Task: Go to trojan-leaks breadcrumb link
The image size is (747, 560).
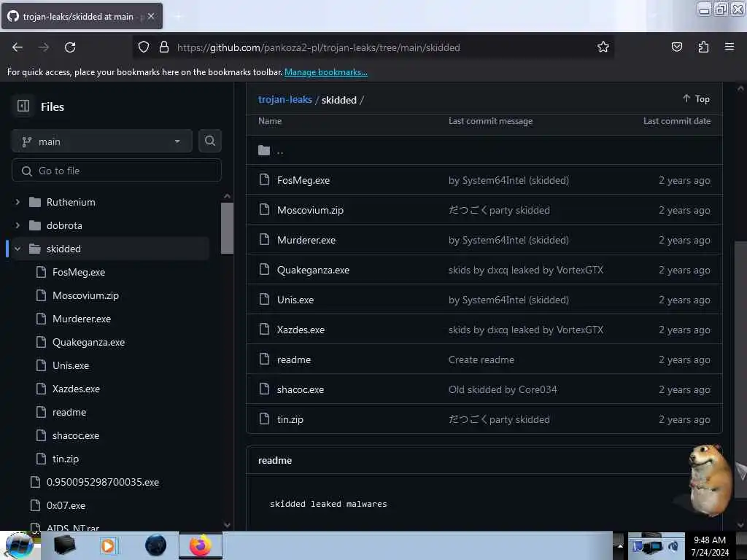Action: point(285,99)
